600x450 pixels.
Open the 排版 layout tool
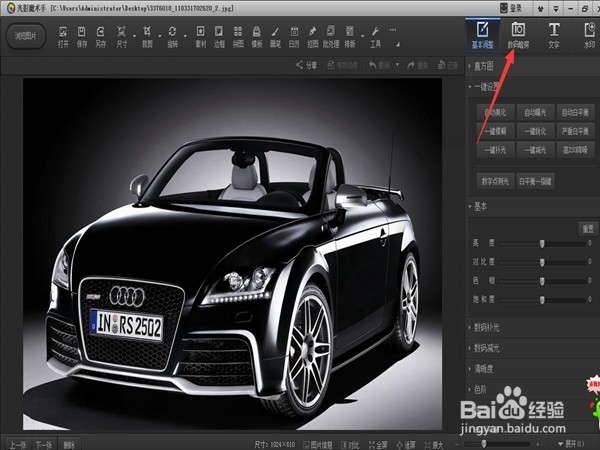[x=350, y=37]
